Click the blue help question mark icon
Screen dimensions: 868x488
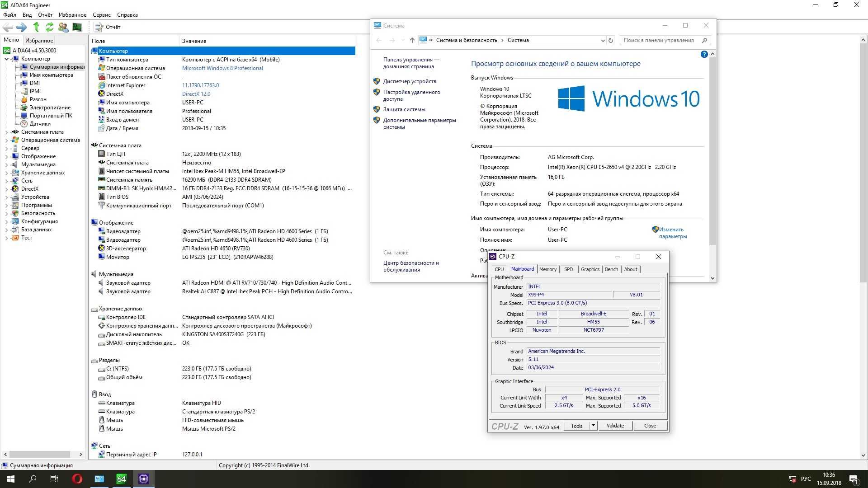point(704,54)
